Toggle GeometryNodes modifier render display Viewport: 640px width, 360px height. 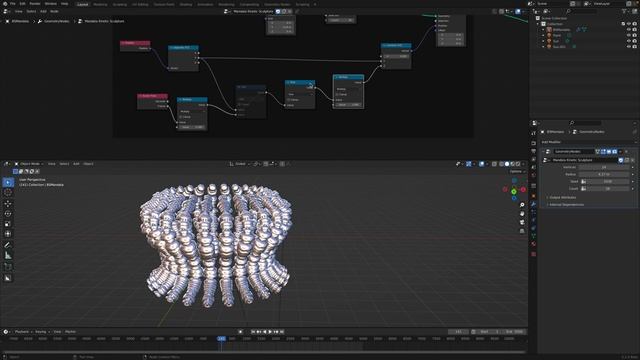pos(615,152)
